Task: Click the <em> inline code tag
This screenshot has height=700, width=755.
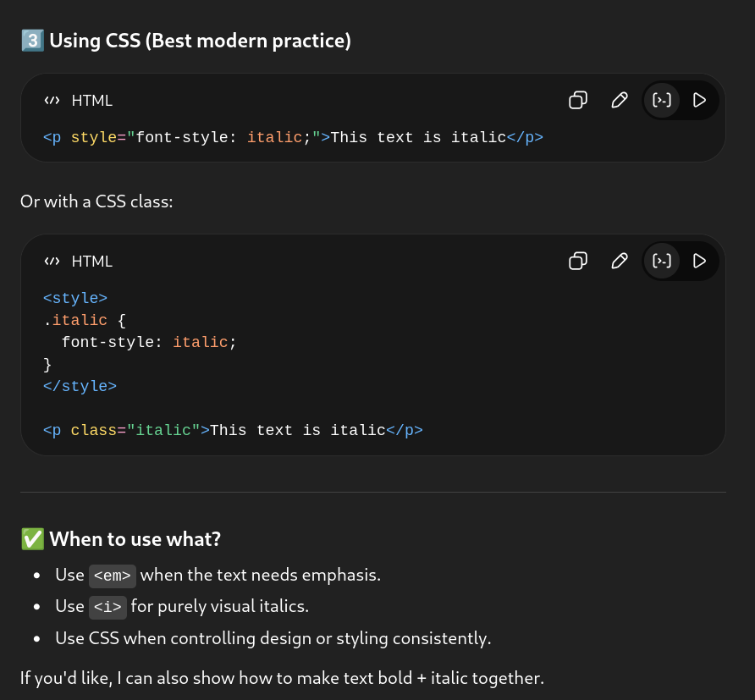Action: [113, 576]
